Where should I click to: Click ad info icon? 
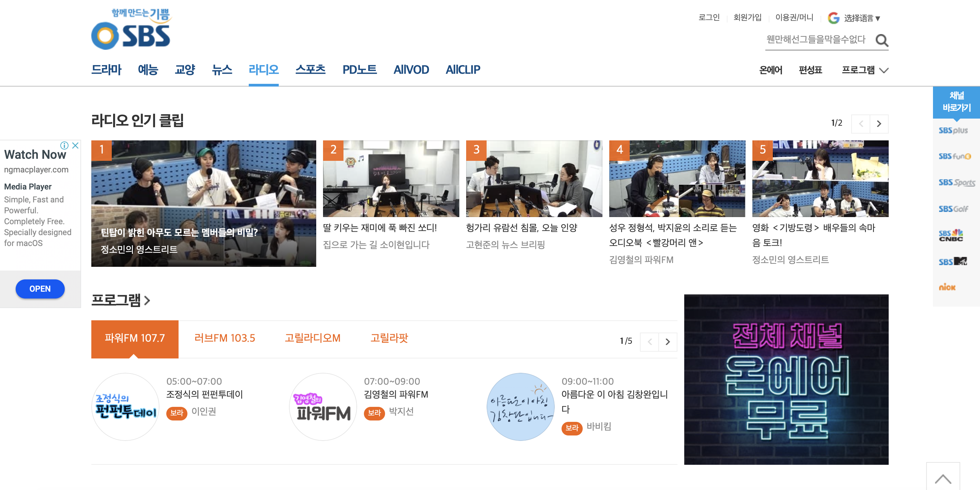click(64, 145)
